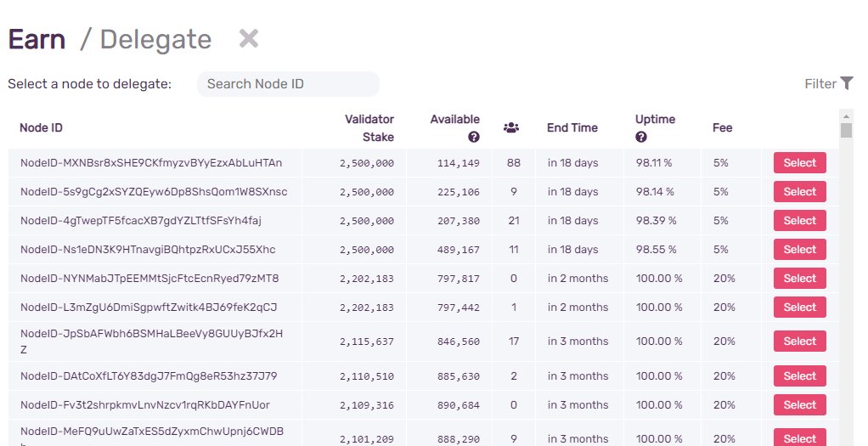Click the Available column help question-mark icon
The image size is (868, 446).
[474, 137]
